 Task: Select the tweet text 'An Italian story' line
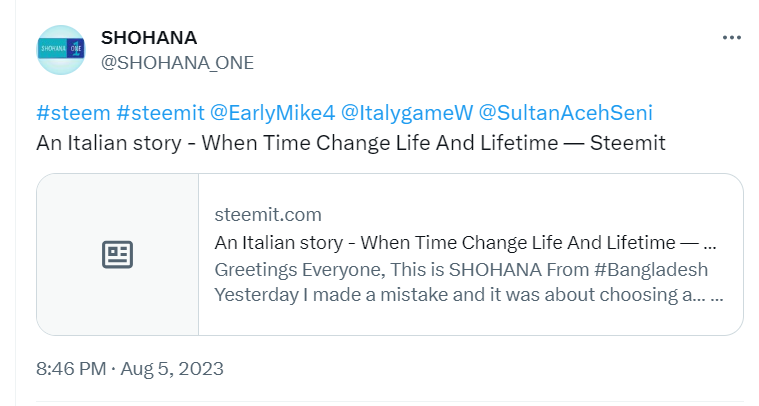[351, 143]
